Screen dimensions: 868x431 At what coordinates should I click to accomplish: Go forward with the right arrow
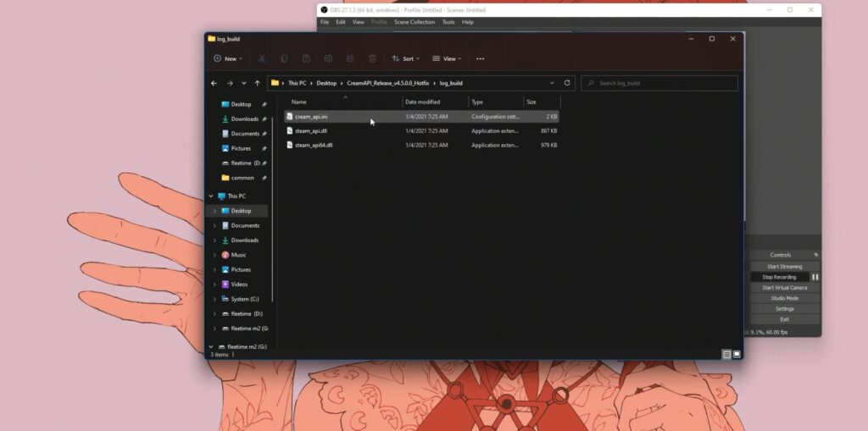(x=230, y=83)
